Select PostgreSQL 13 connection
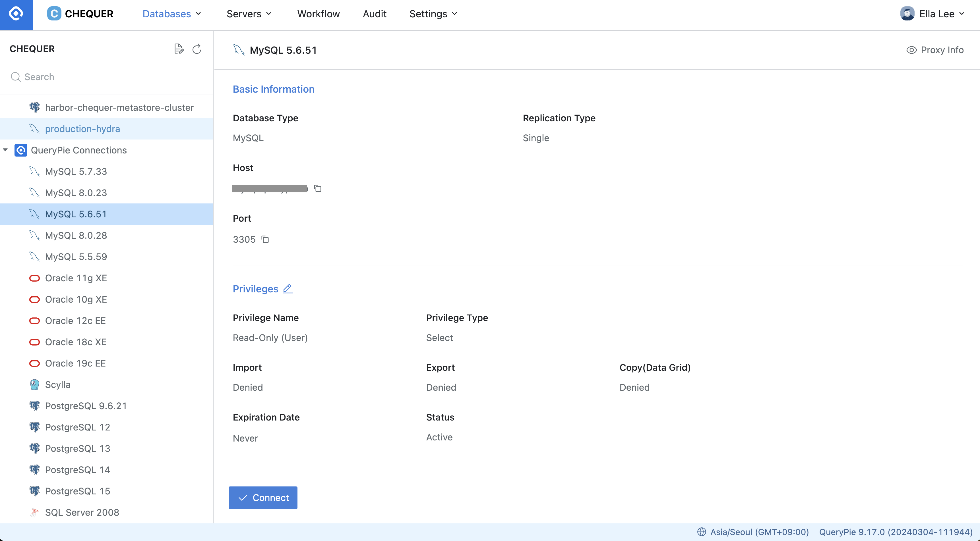 click(x=107, y=448)
